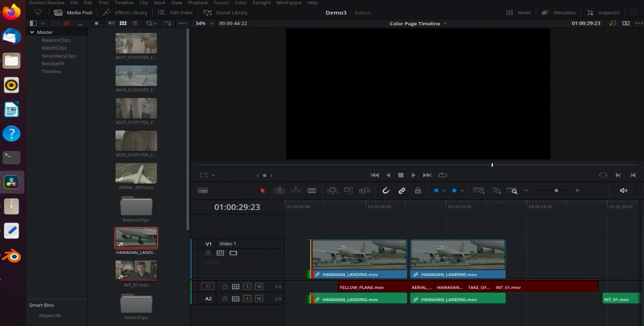Open the Sound Library
Image resolution: width=644 pixels, height=326 pixels.
225,12
